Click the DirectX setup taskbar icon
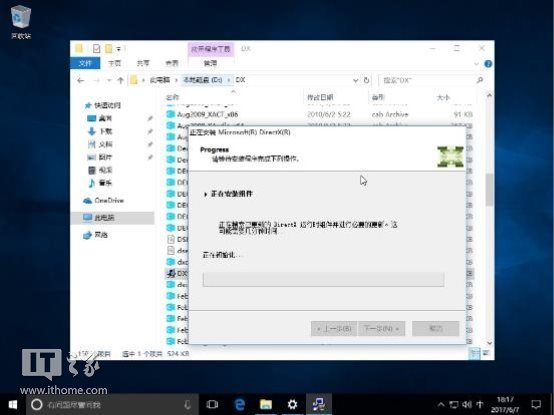Image resolution: width=554 pixels, height=415 pixels. click(x=319, y=405)
